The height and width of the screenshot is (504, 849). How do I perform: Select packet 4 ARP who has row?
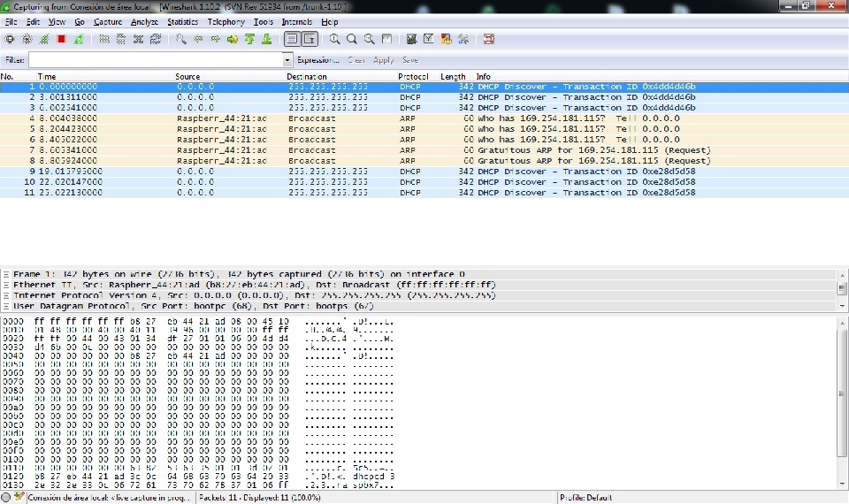pos(424,118)
